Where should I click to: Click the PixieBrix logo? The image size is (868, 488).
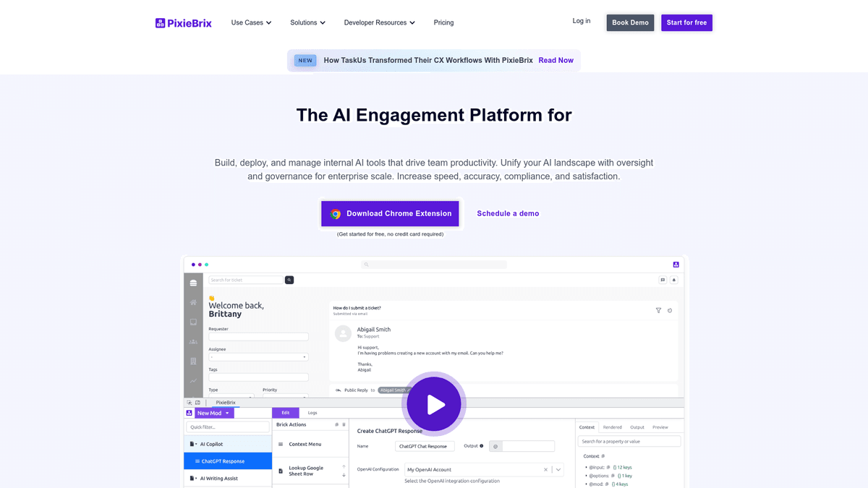(x=184, y=23)
